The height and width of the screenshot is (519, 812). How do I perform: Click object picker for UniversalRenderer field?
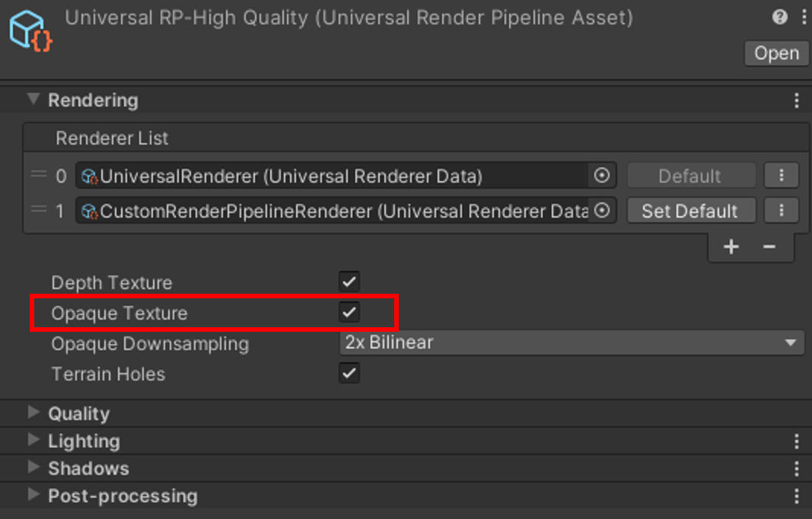click(x=601, y=176)
